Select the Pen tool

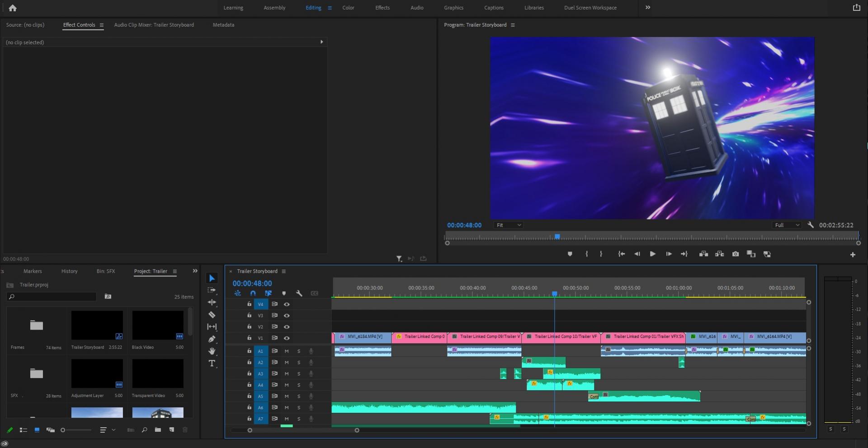pos(212,339)
